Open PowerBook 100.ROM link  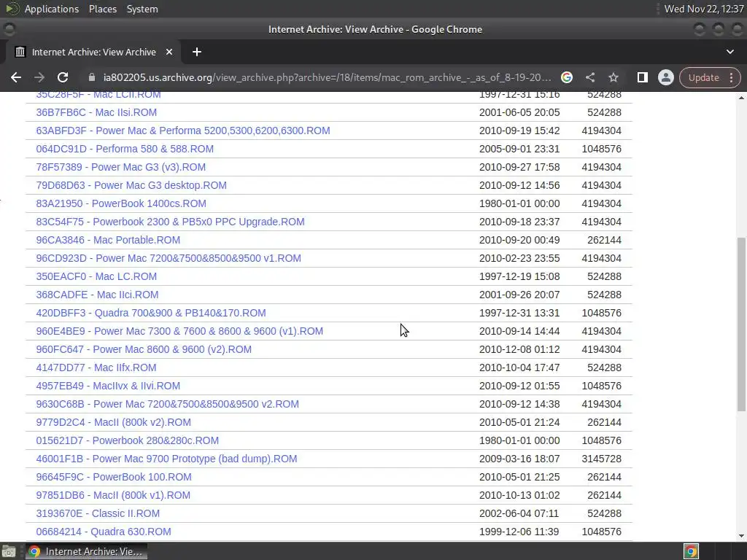(114, 477)
